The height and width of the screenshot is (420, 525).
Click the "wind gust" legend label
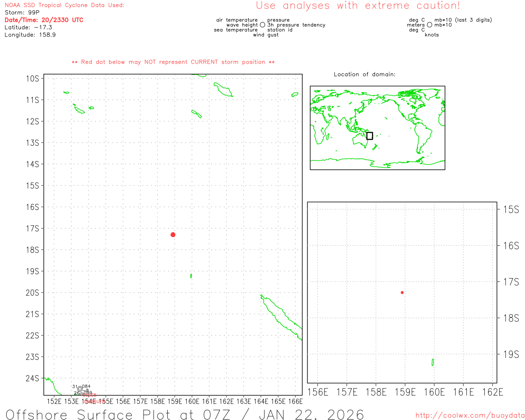(266, 35)
